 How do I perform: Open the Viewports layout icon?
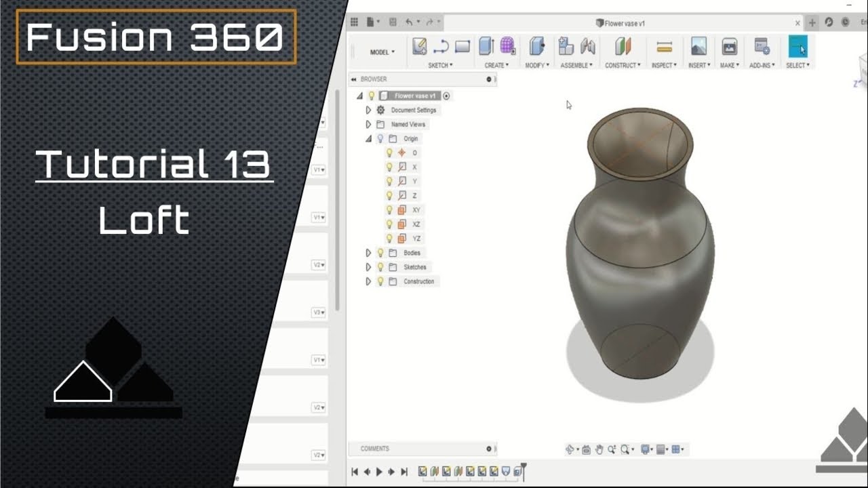click(676, 449)
